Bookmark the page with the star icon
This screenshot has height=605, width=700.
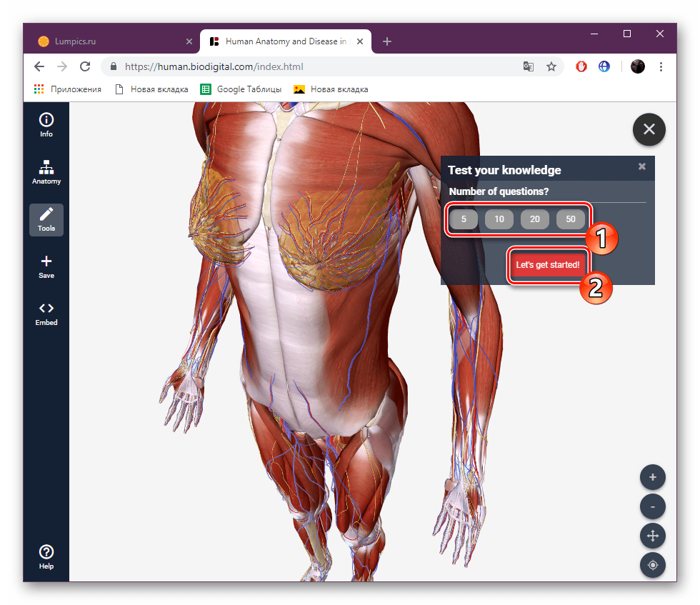pyautogui.click(x=551, y=66)
